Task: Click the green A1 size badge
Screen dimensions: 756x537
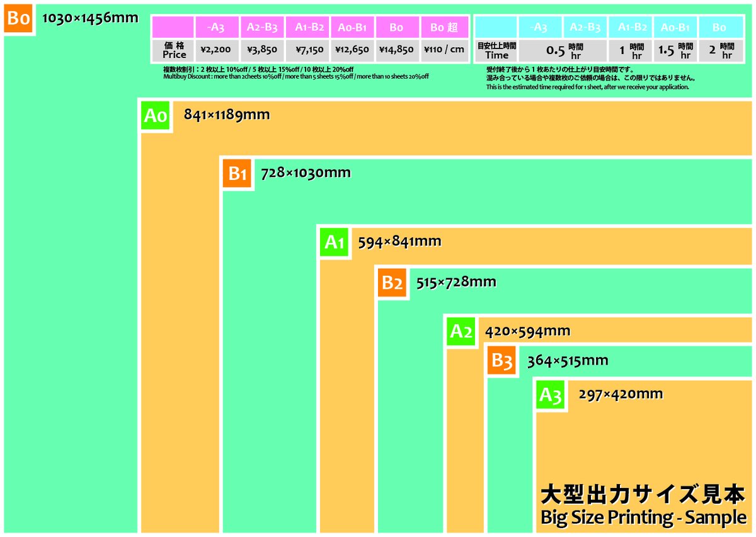Action: [334, 242]
